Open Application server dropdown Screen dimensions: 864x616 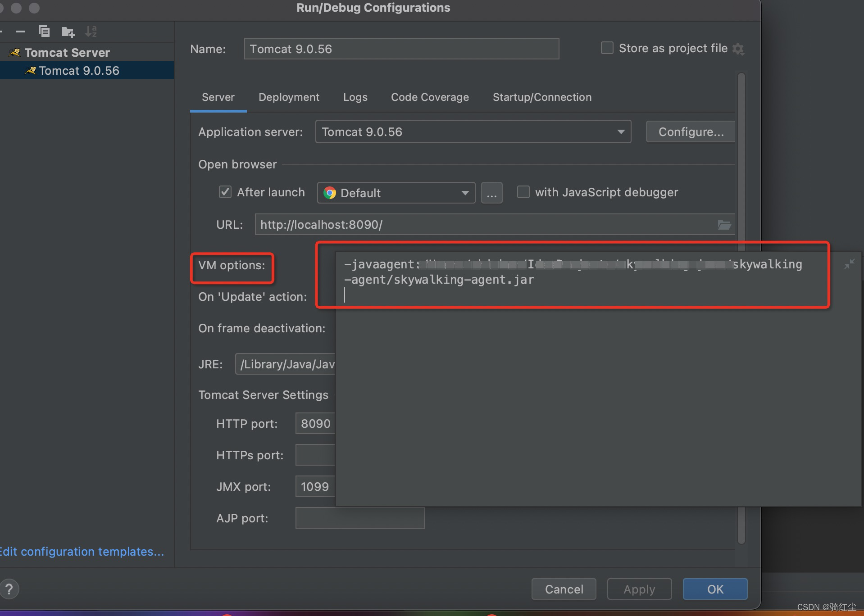473,131
